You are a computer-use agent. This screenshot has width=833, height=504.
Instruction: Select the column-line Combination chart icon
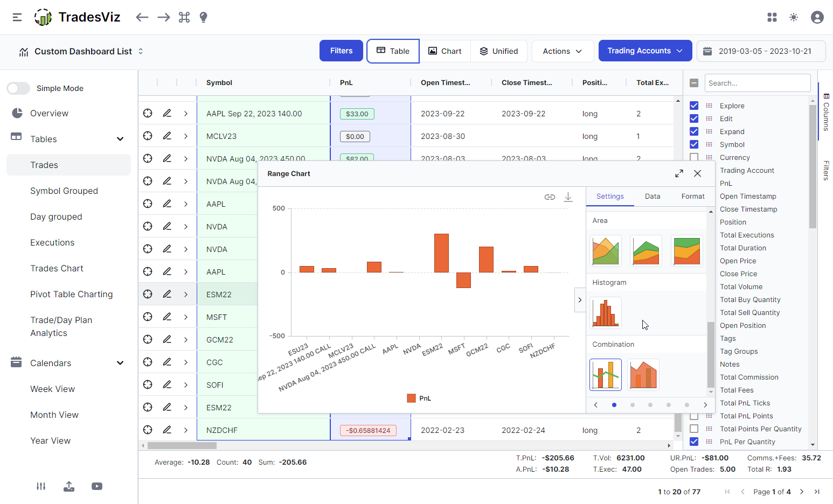(x=606, y=375)
